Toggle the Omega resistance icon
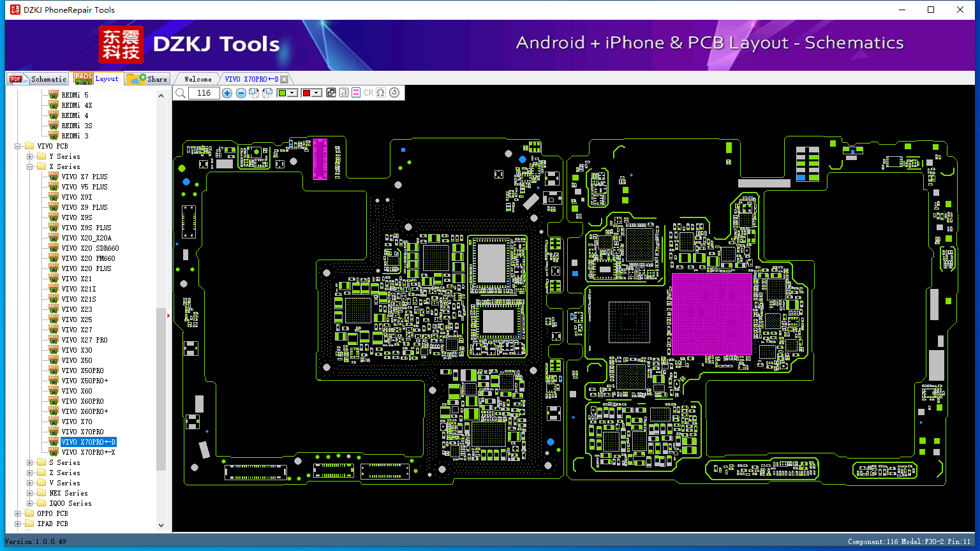The image size is (980, 551). point(381,93)
